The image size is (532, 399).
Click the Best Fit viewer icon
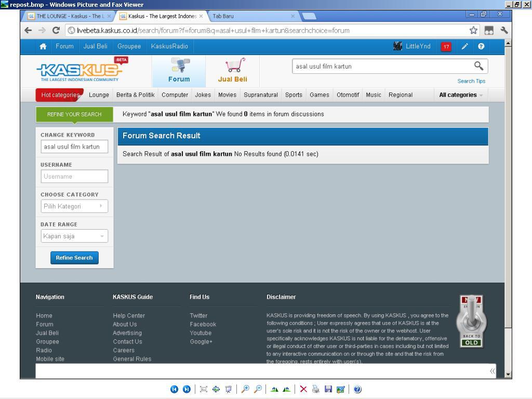pyautogui.click(x=204, y=389)
